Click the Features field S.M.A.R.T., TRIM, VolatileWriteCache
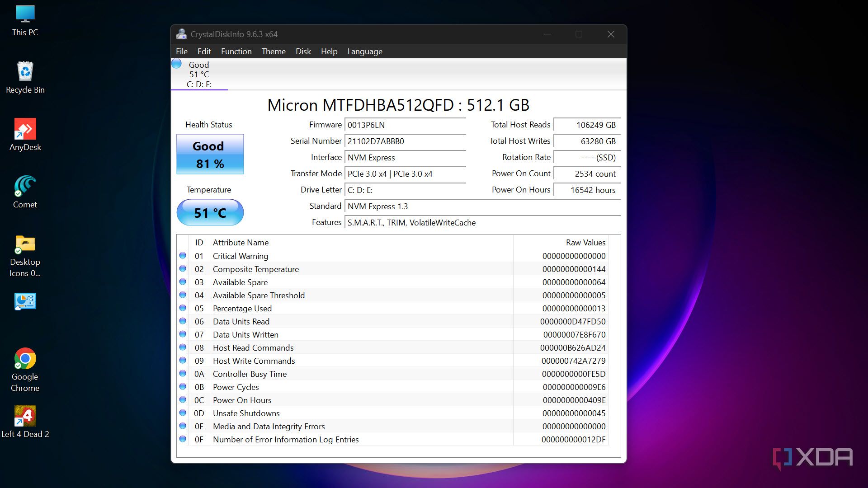 (x=482, y=223)
